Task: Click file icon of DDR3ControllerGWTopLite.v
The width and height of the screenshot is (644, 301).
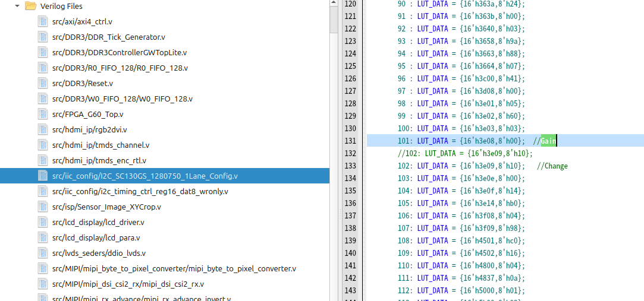Action: 43,52
